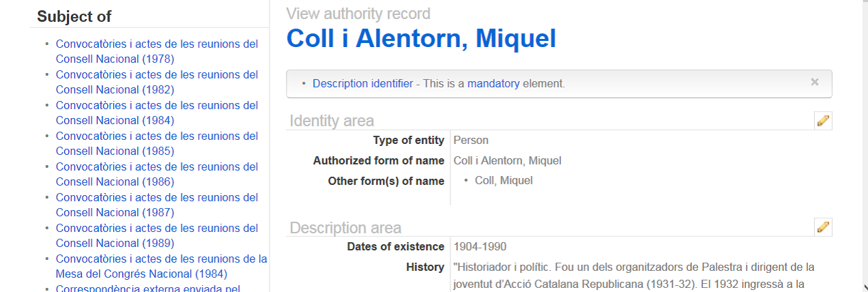Open Consell Nacional (1984) meeting records
868x292 pixels.
[157, 113]
